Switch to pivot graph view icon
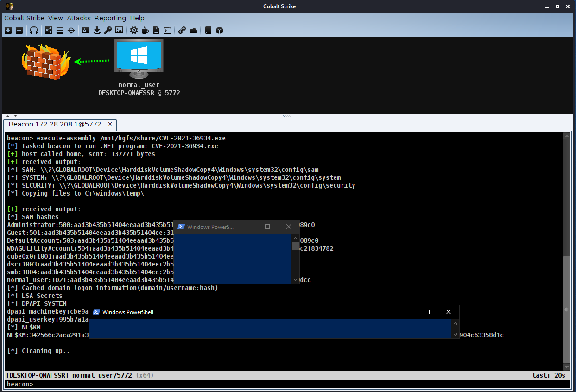Screen dimensions: 576x392 click(49, 30)
